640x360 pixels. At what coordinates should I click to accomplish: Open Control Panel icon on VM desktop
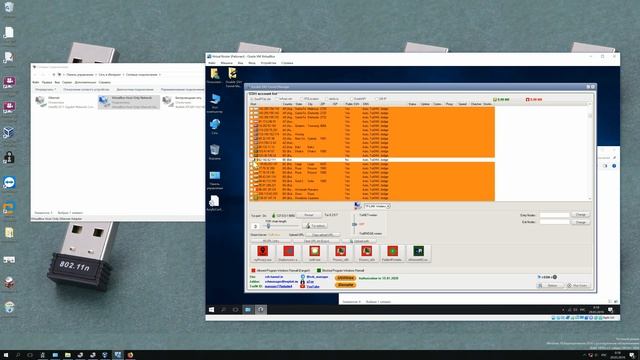click(215, 180)
